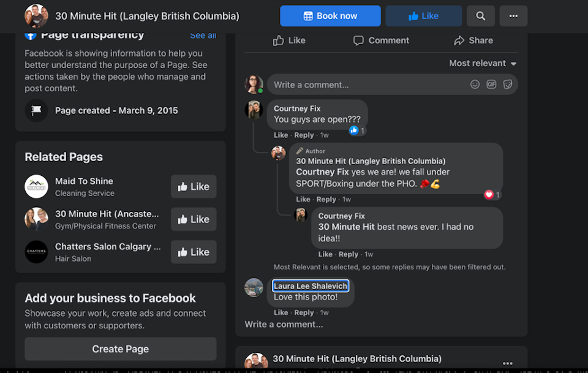This screenshot has height=373, width=588.
Task: Like the author's 'yes we are!' reply
Action: pos(303,200)
